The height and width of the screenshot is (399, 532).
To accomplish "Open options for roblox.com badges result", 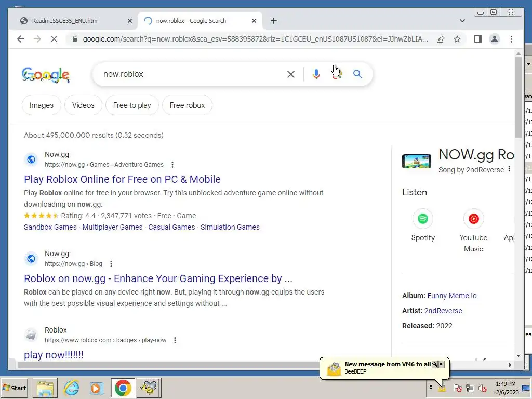I will (x=175, y=340).
